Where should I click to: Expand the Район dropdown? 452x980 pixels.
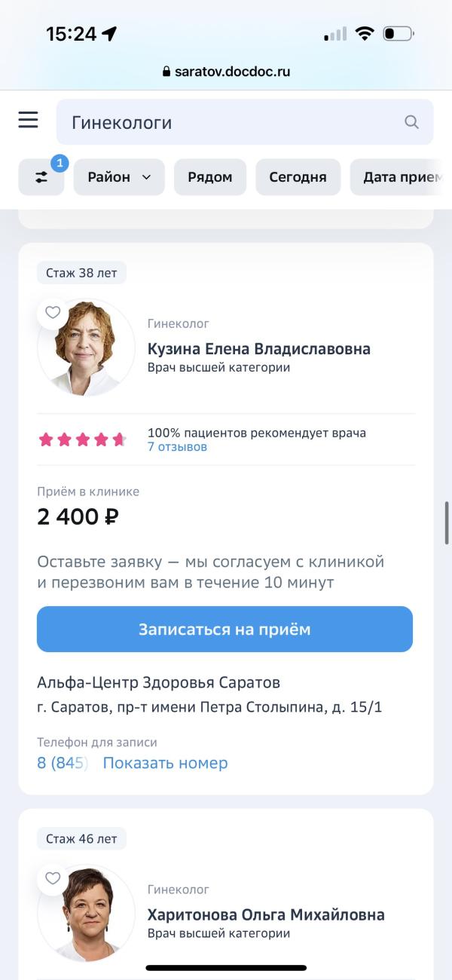(119, 177)
